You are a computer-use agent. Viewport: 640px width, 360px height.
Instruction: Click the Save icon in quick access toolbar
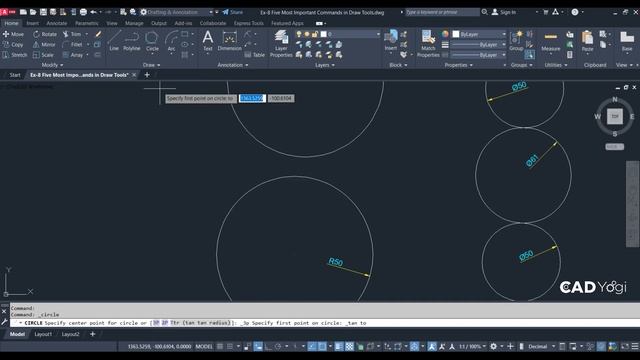click(43, 12)
